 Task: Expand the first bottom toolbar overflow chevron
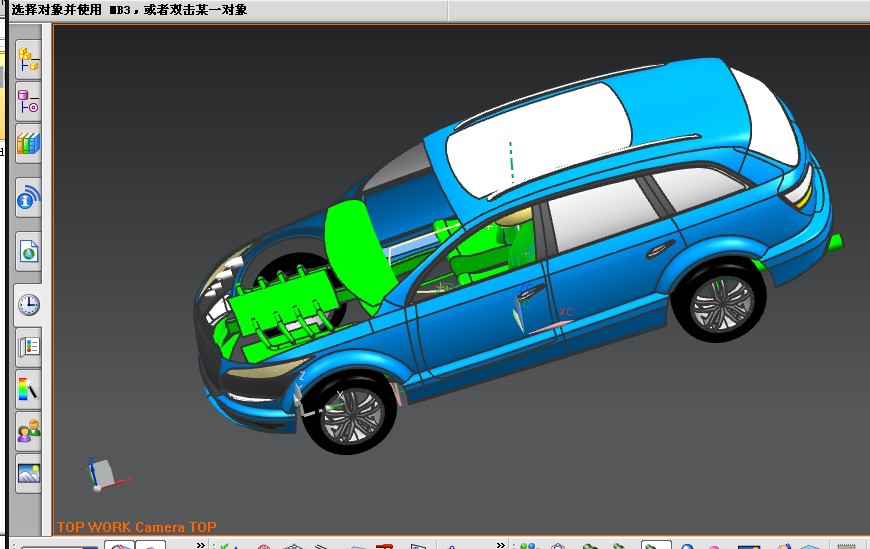click(x=200, y=545)
